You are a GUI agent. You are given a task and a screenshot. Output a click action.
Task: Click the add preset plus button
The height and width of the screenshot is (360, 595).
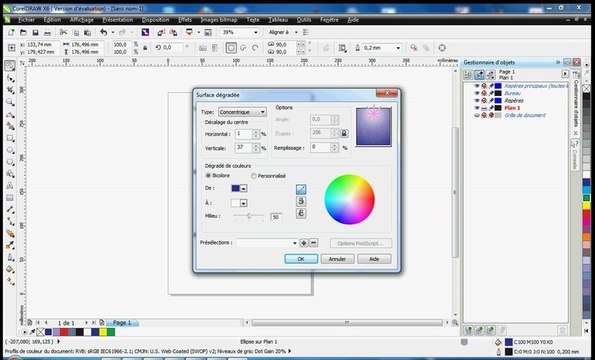pos(304,243)
